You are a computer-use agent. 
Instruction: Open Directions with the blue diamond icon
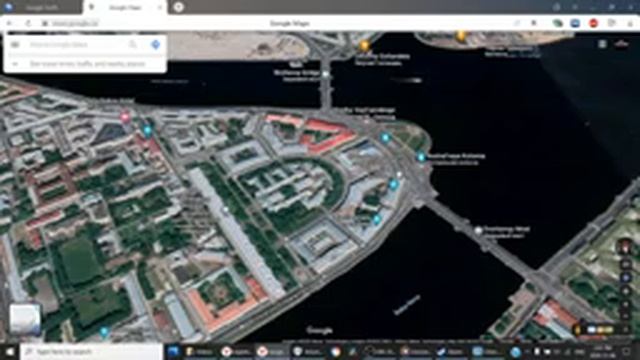coord(156,44)
